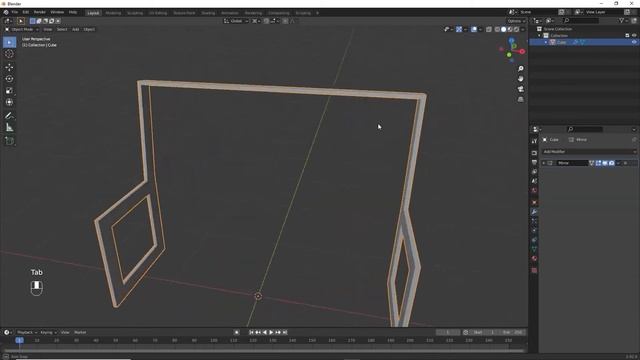Open the outliner filter dropdown
Screen dimensions: 640x360
(623, 21)
